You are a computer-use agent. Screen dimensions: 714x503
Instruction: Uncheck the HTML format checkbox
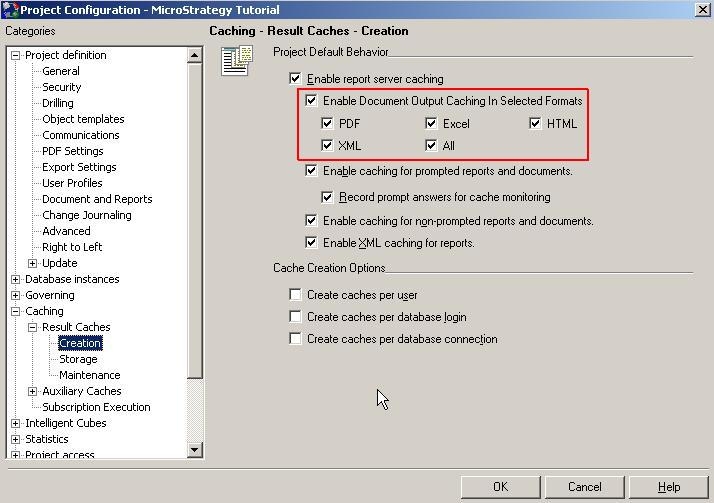[x=535, y=123]
